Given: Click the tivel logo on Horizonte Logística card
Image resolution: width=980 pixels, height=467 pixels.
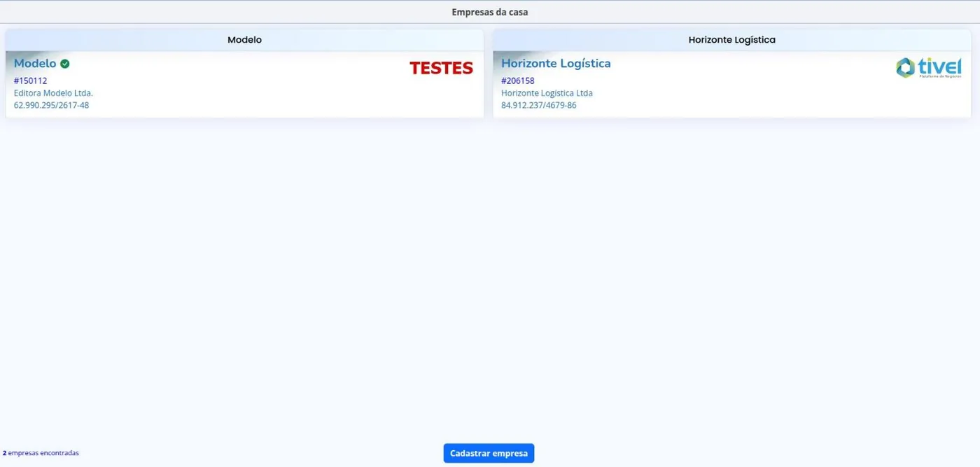Looking at the screenshot, I should (929, 67).
